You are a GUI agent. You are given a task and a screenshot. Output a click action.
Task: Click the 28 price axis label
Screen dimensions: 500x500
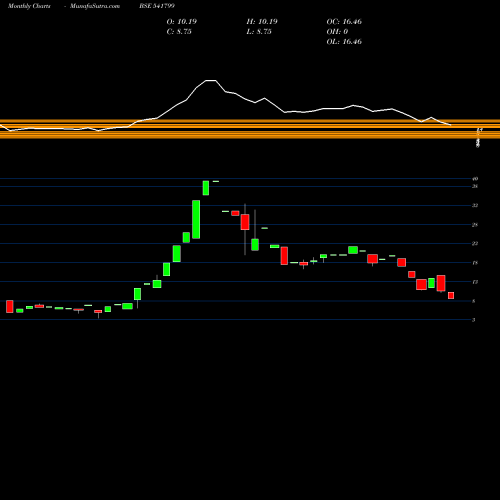point(475,225)
